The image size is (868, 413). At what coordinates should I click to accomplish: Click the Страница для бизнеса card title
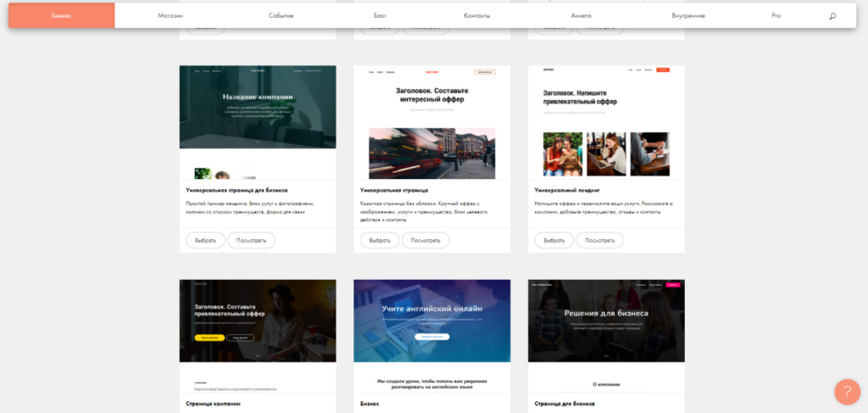[x=565, y=405]
